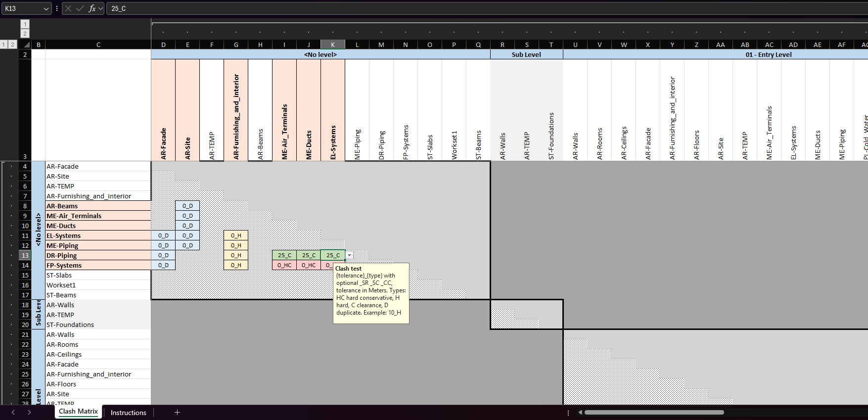Image resolution: width=868 pixels, height=420 pixels.
Task: Confirm the entry with the checkmark icon
Action: click(x=80, y=8)
